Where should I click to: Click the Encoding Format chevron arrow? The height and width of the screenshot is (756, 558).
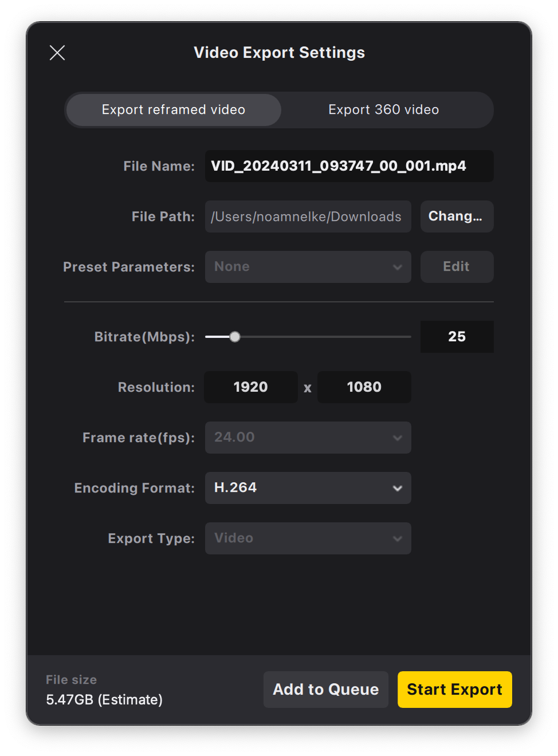(x=398, y=489)
